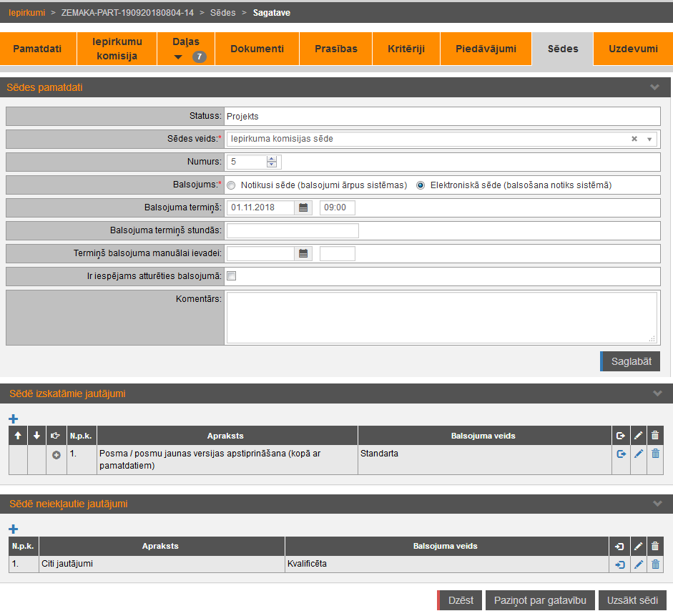This screenshot has width=673, height=616.
Task: Add new question to Sēdē neiekļautie jautājumi
Action: point(13,529)
